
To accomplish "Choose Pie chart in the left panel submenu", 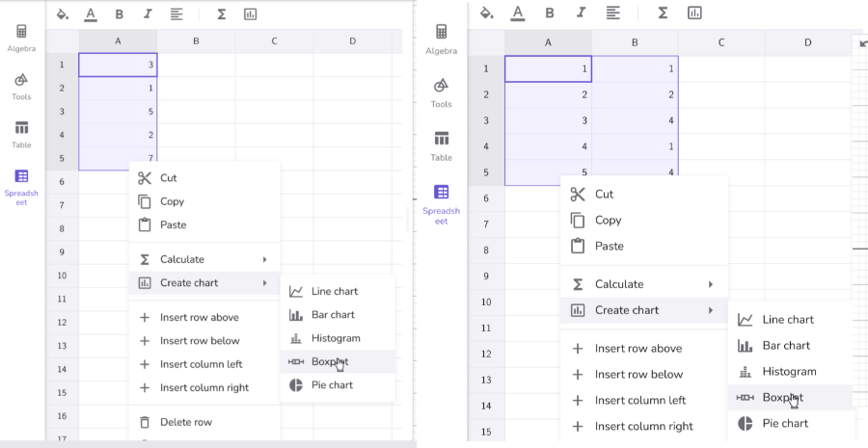I will (331, 385).
